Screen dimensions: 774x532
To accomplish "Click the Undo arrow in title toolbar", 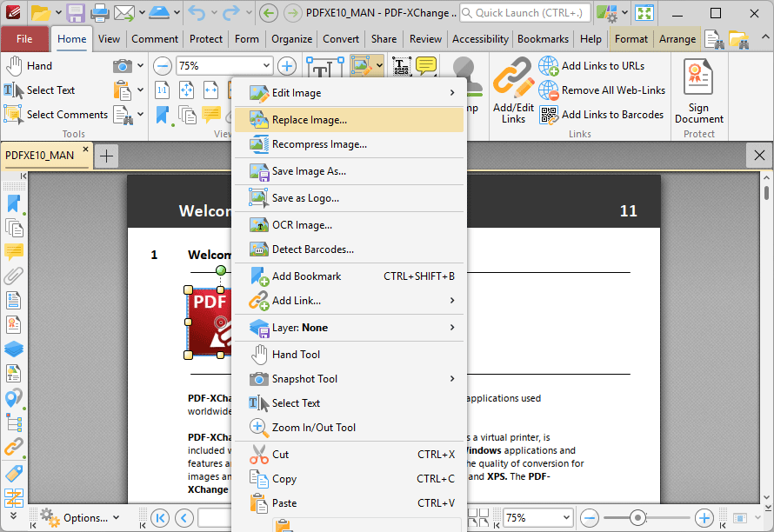I will click(x=197, y=13).
